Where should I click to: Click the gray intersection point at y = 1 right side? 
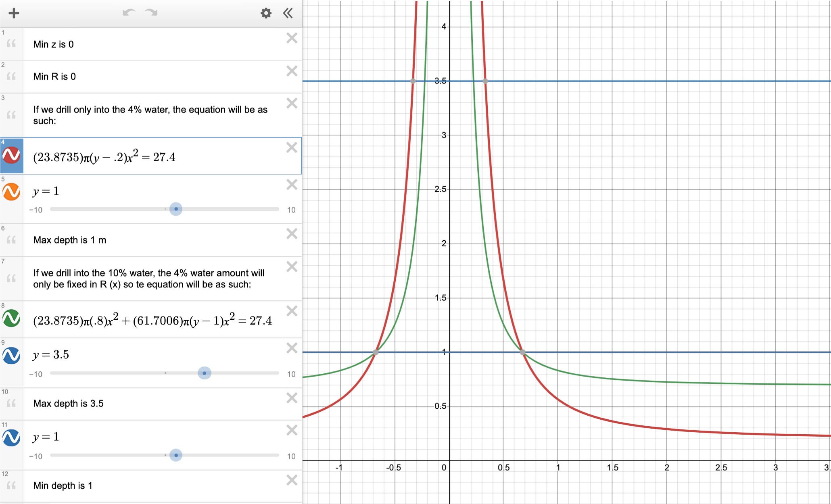pyautogui.click(x=523, y=352)
